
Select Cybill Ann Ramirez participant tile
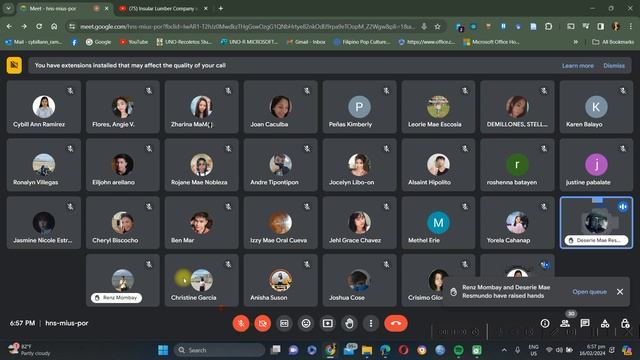click(44, 107)
